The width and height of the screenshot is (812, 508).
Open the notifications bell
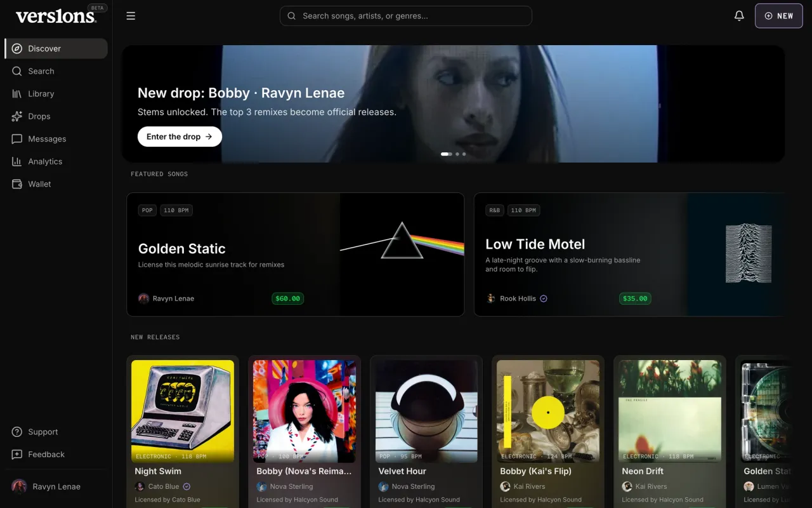point(739,16)
